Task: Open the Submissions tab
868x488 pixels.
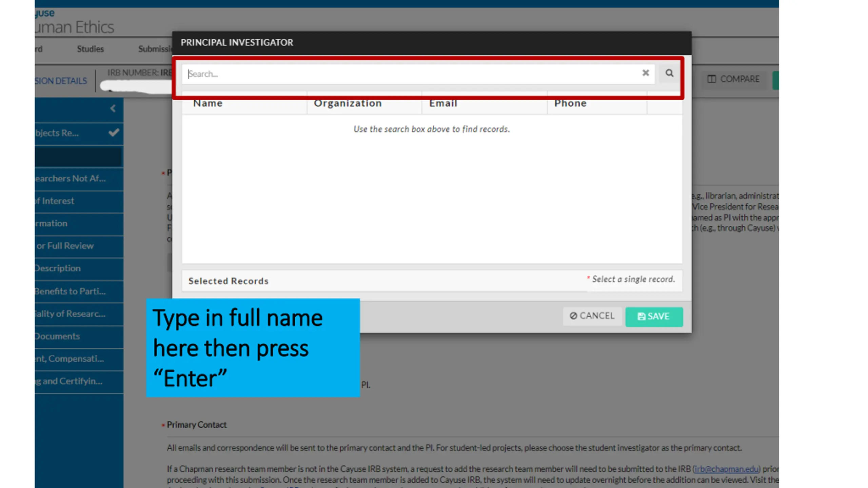Action: (x=155, y=49)
